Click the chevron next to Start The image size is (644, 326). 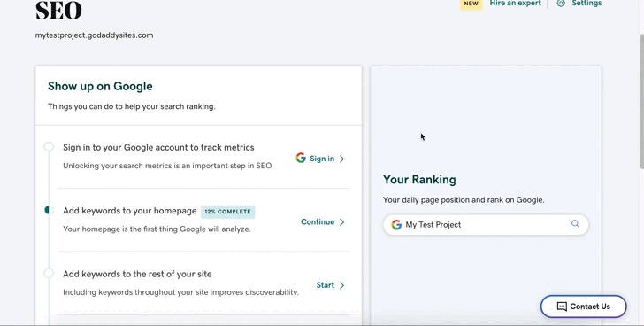point(341,285)
